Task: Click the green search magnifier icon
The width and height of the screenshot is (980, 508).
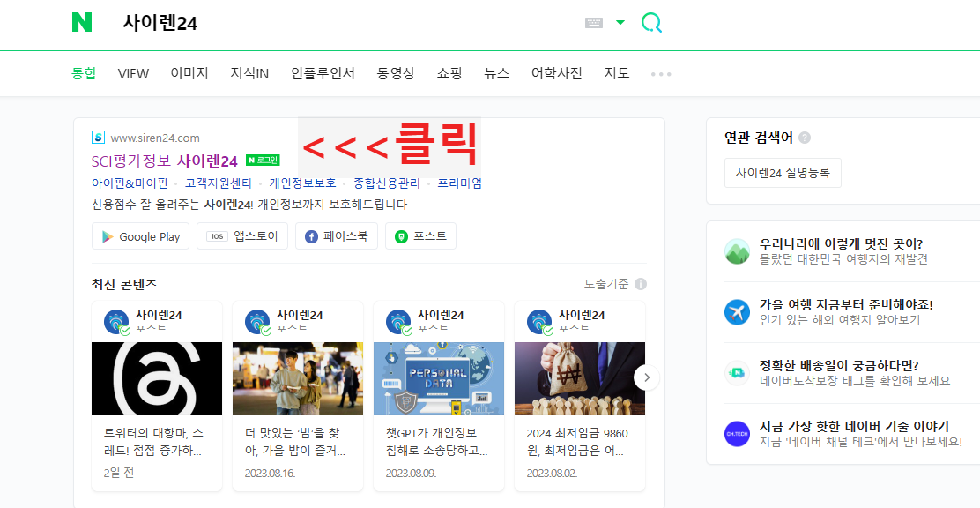Action: (651, 23)
